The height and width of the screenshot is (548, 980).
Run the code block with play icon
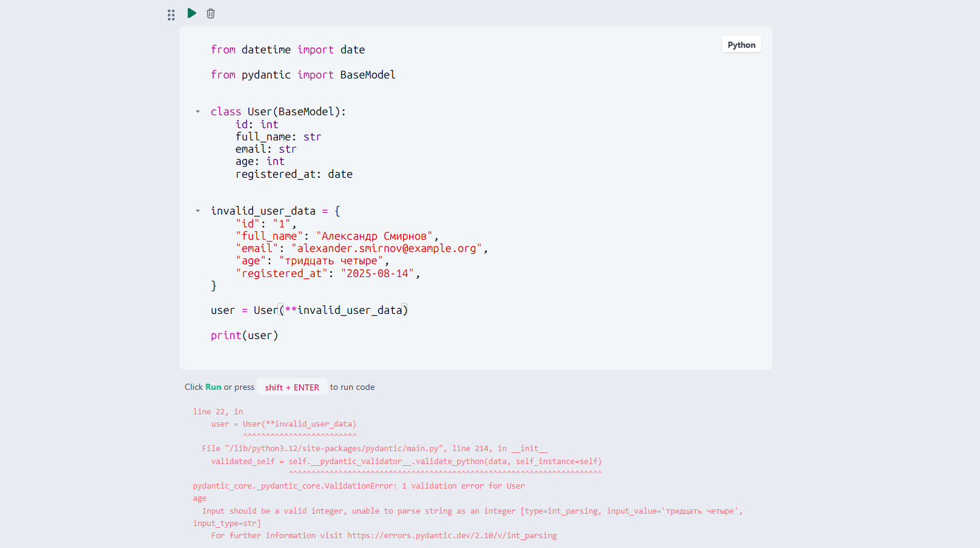click(192, 13)
